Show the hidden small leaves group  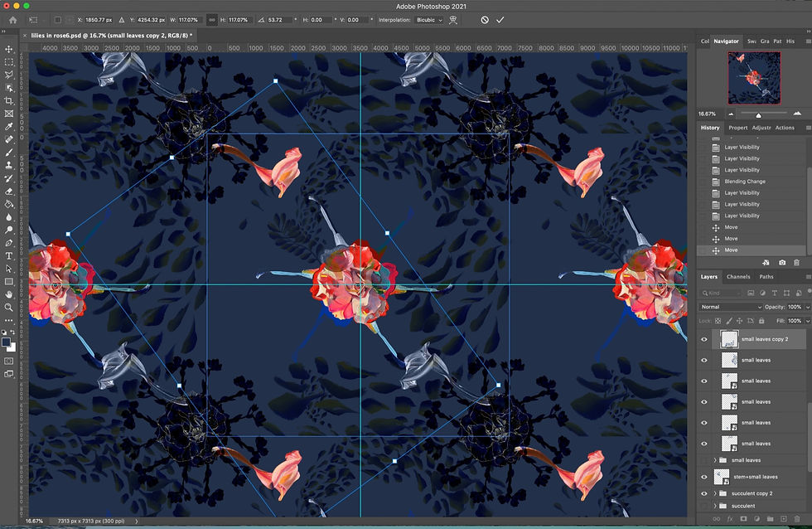click(704, 460)
